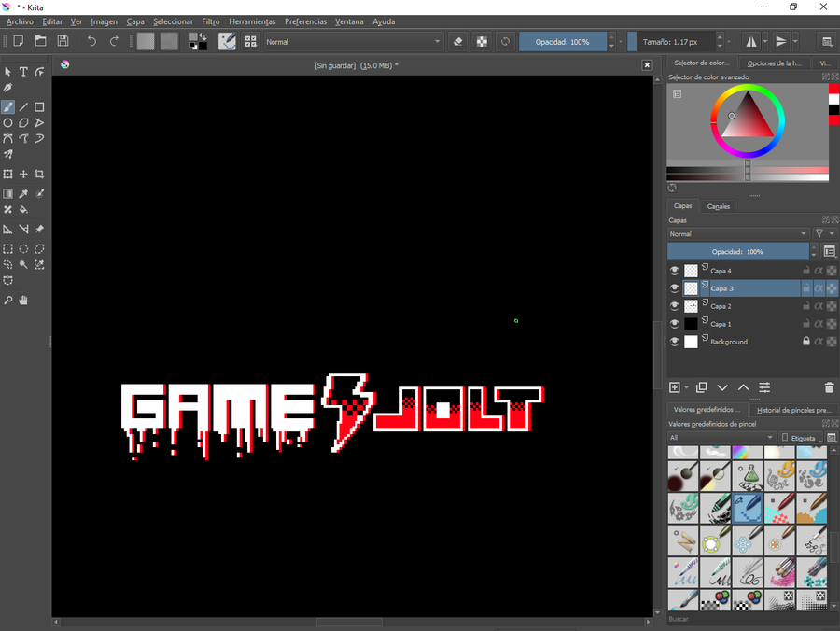
Task: Hide Capa 1 layer
Action: tap(675, 324)
